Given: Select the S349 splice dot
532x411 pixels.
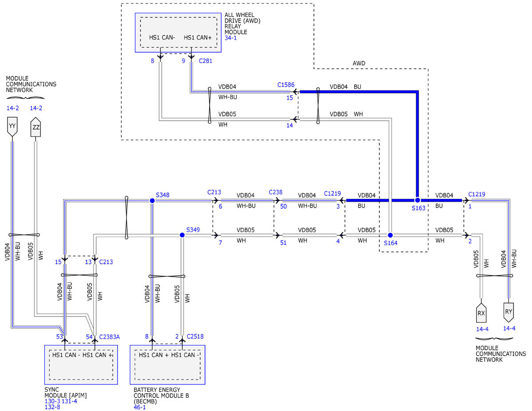Looking at the screenshot, I should (x=182, y=235).
